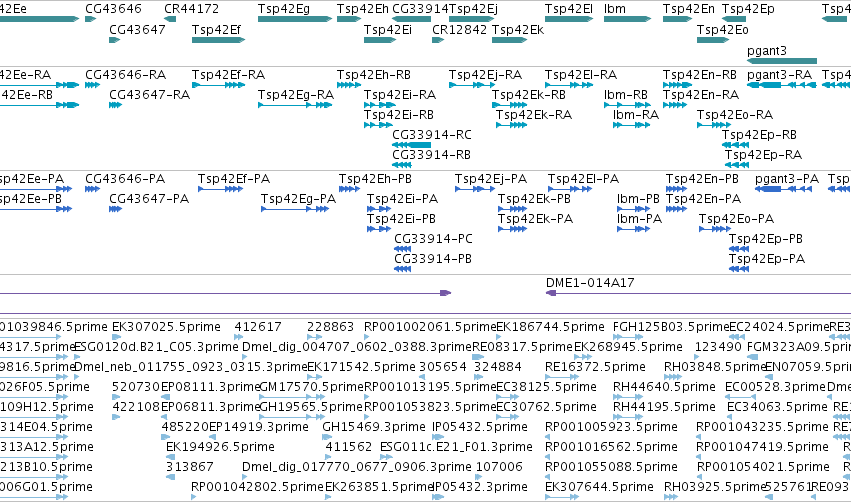Viewport: 851px width, 502px height.
Task: Select the FGH125B03.5prime EST
Action: click(628, 337)
